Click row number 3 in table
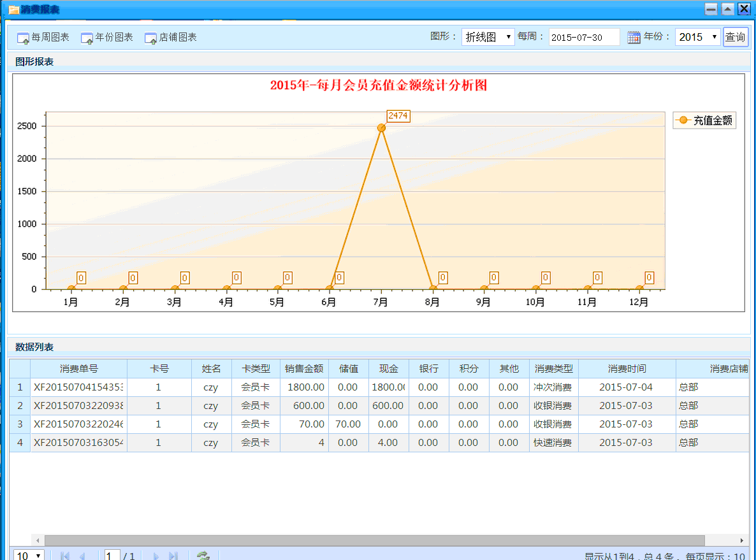 point(20,424)
